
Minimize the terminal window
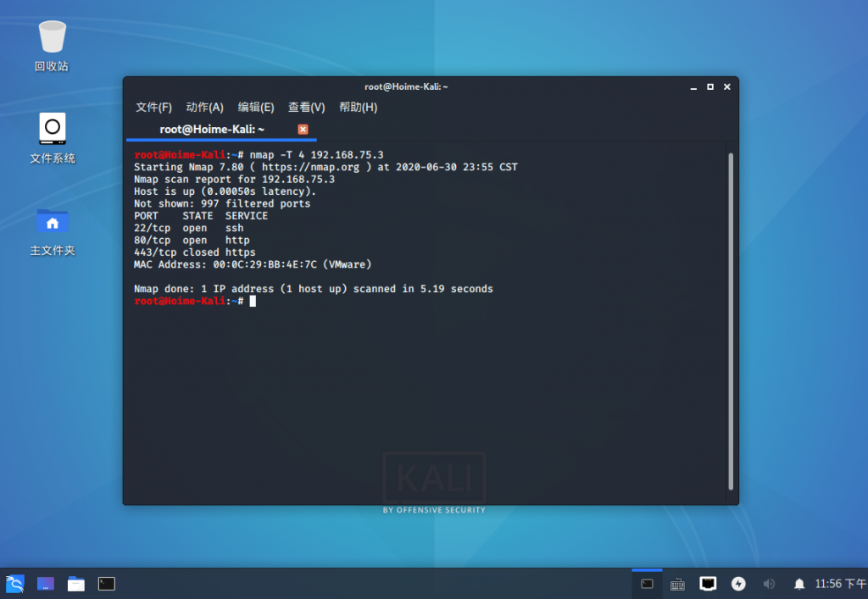[x=693, y=86]
